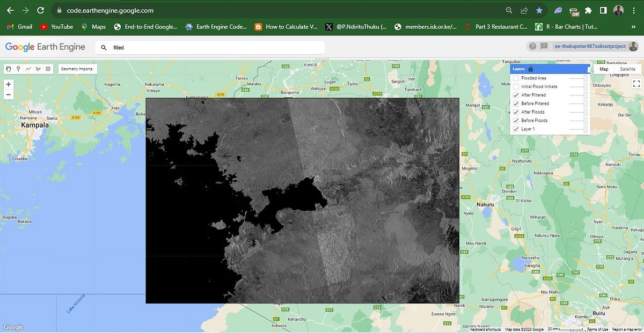Viewport: 644px width, 333px height.
Task: Adjust opacity slider for Layer 1
Action: [x=584, y=129]
